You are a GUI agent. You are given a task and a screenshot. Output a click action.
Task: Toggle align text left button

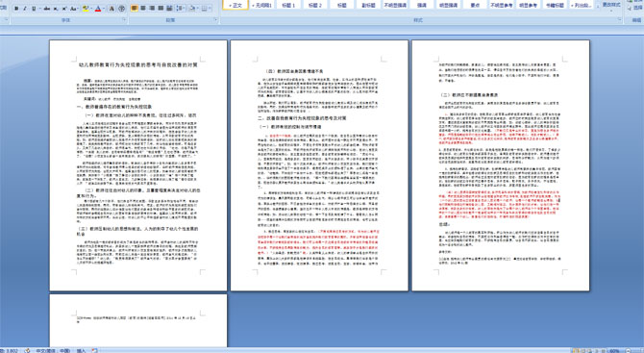[x=135, y=9]
